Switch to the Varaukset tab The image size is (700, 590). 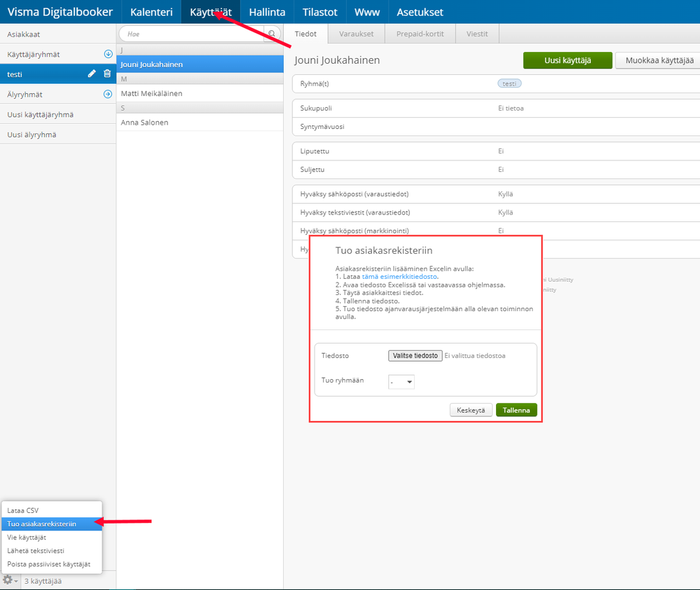(x=356, y=34)
